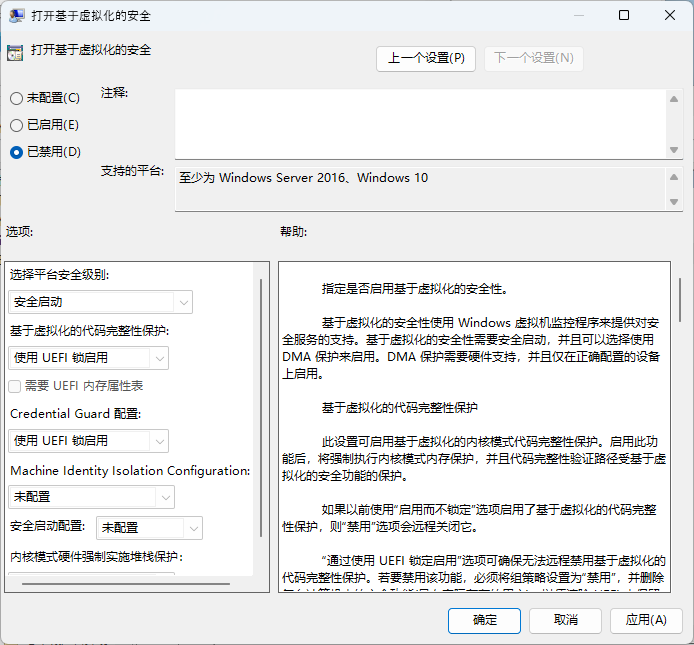Click the options panel vertical scrollbar
Screen dimensions: 694x645
261,400
